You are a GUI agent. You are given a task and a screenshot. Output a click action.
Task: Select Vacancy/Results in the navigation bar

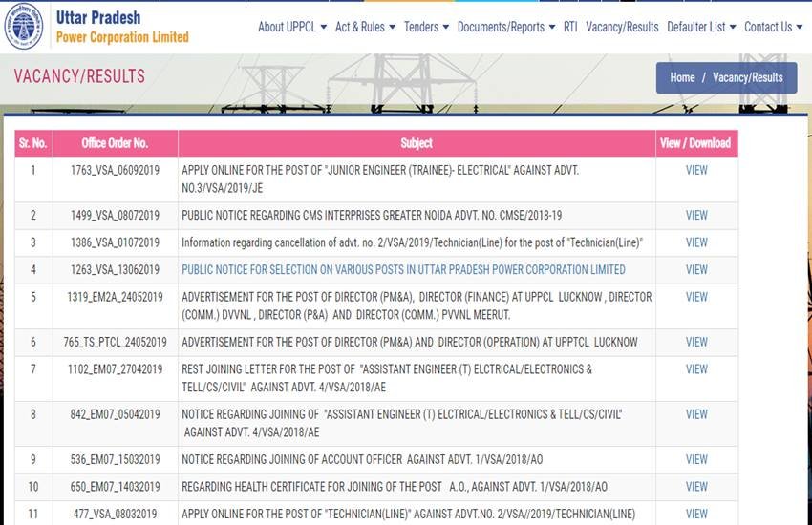coord(622,27)
